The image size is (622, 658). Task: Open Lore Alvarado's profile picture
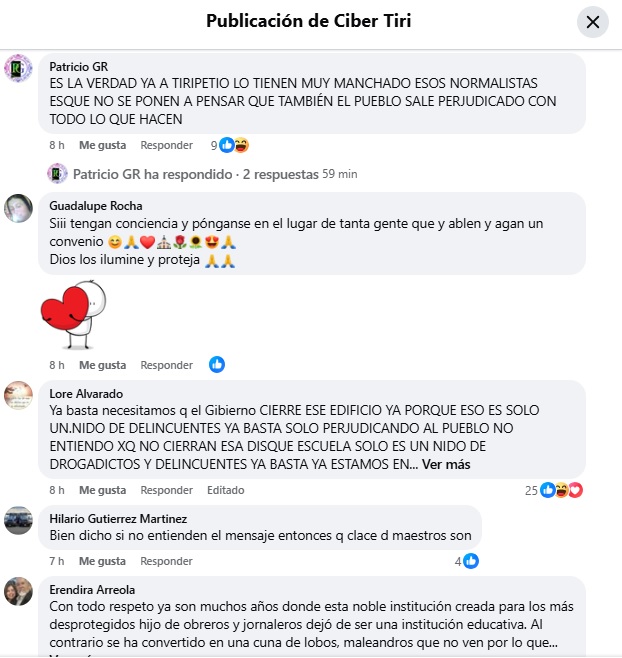[x=18, y=395]
